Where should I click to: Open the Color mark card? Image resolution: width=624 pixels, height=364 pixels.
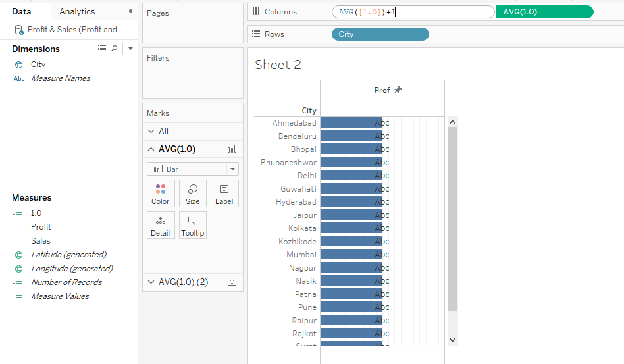(160, 194)
